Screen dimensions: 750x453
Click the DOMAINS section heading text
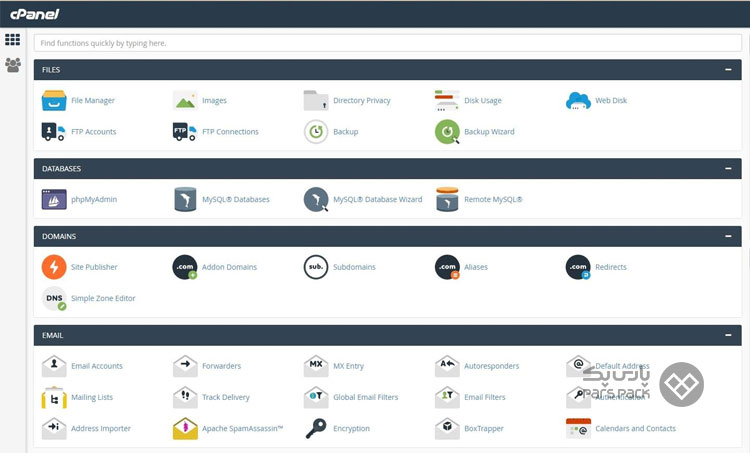pyautogui.click(x=59, y=236)
